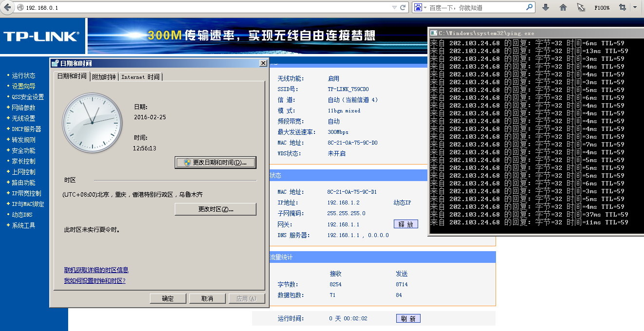644x331 pixels.
Task: Click the Baidu paw search engine icon
Action: tap(418, 7)
